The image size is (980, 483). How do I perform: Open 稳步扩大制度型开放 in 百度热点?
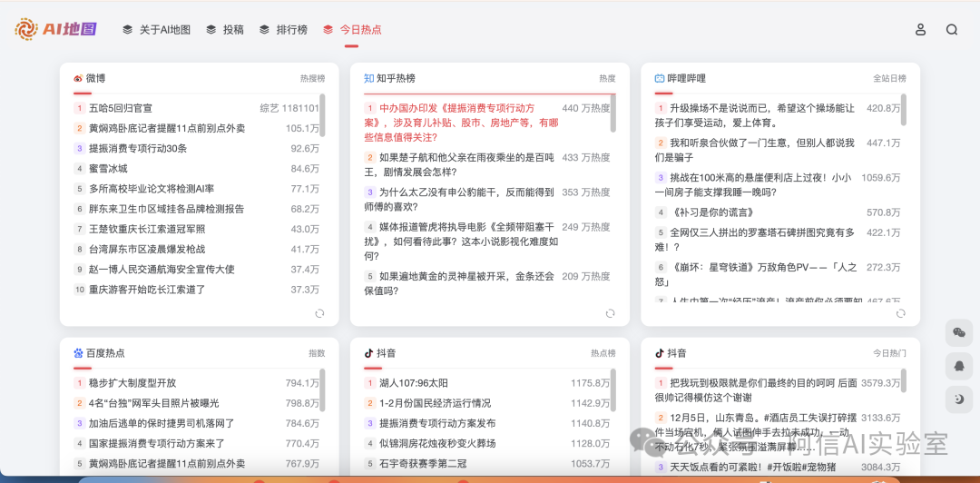(132, 383)
